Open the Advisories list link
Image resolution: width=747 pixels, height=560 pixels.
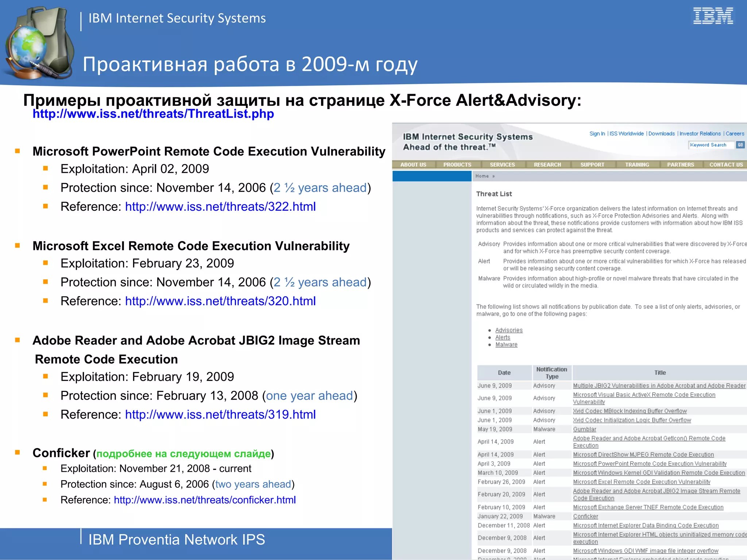pos(509,330)
